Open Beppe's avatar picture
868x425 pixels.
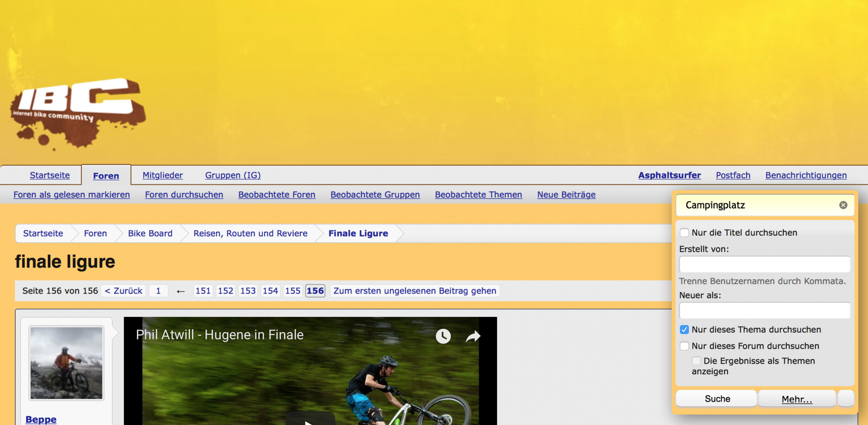pos(67,363)
